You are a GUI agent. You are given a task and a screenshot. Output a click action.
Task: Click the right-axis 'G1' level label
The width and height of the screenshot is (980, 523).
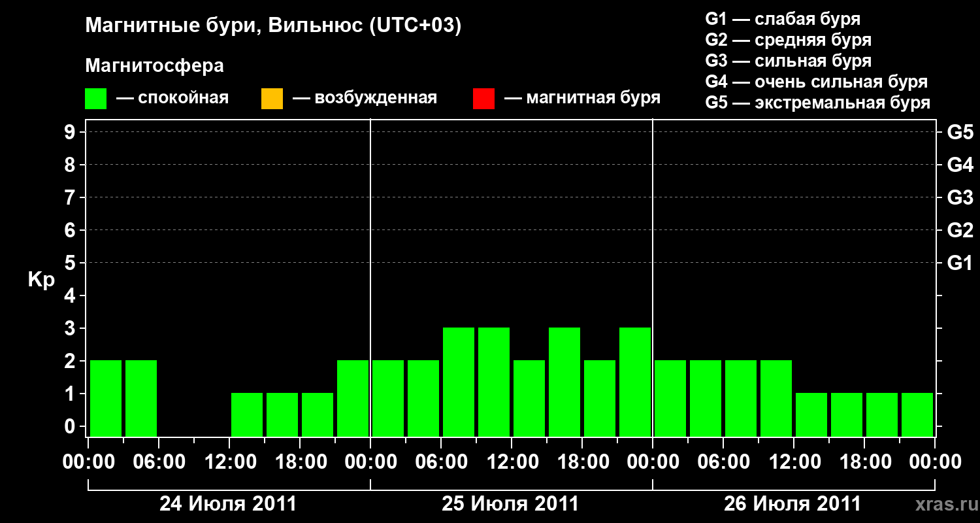click(x=960, y=263)
